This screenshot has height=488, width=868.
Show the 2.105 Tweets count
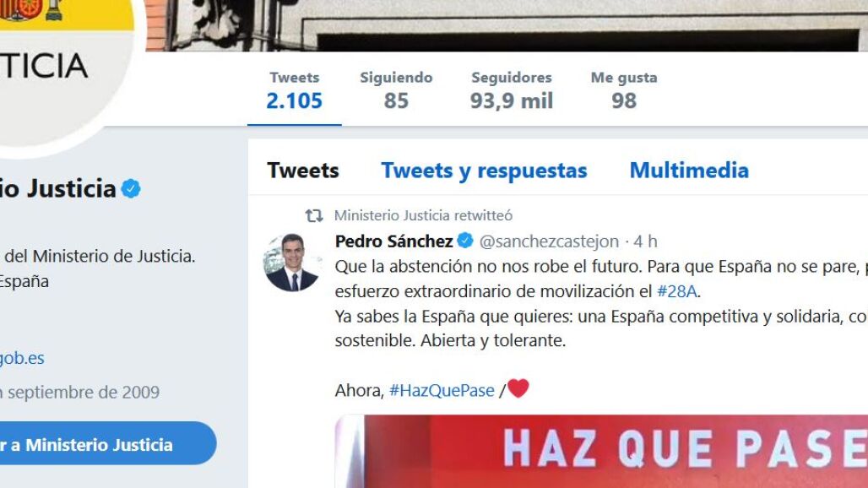[295, 90]
